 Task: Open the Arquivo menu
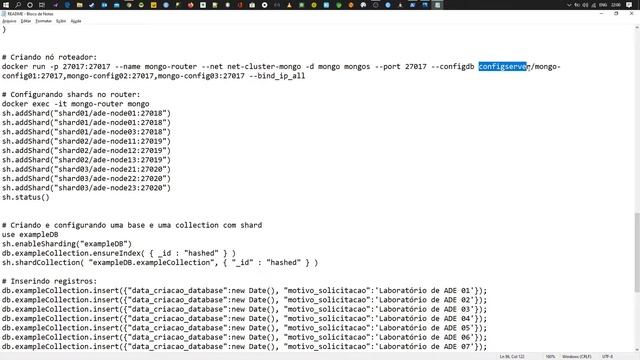9,21
